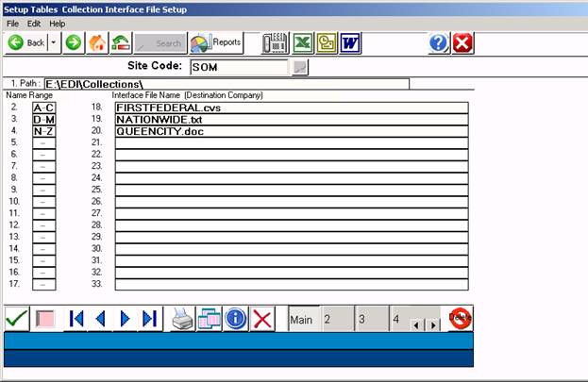Screen dimensions: 588x382
Task: Click the blue information icon
Action: click(235, 319)
